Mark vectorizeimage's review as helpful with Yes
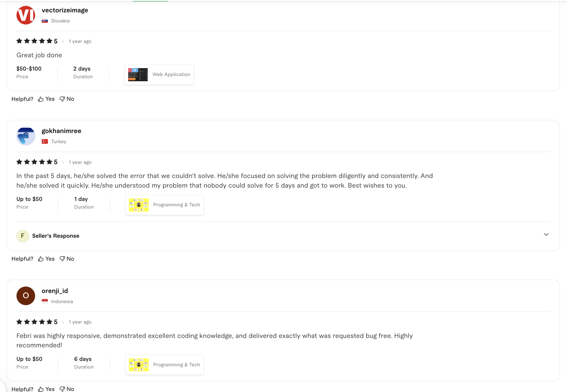 pos(50,99)
